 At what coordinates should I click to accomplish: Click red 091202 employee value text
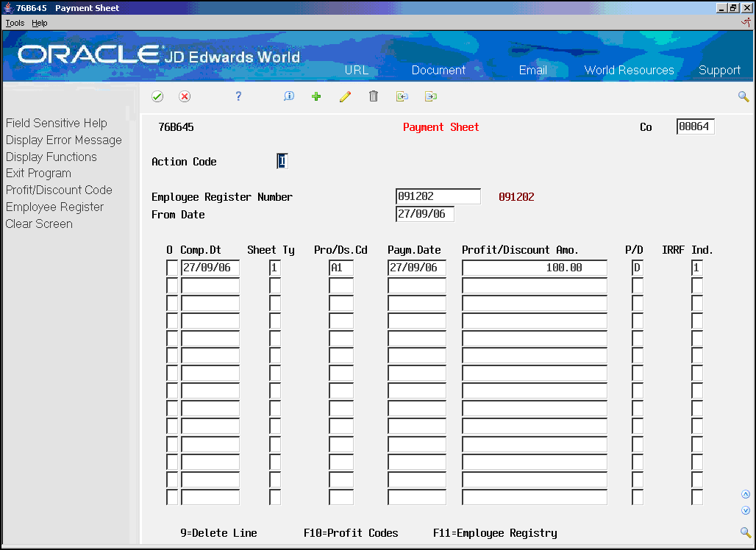[x=516, y=196]
